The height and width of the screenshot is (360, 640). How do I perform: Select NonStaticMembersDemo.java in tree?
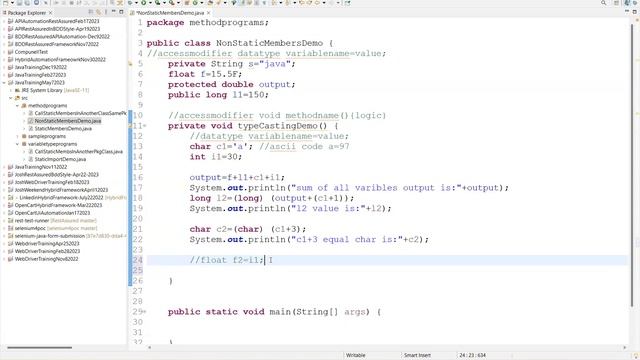coord(68,121)
